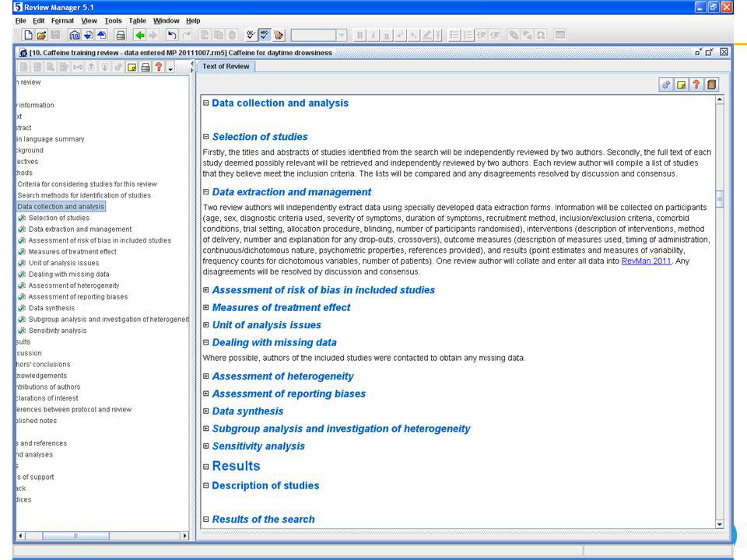Viewport: 747px width, 560px height.
Task: Click the scroll-down arrow of the review text
Action: click(x=719, y=524)
